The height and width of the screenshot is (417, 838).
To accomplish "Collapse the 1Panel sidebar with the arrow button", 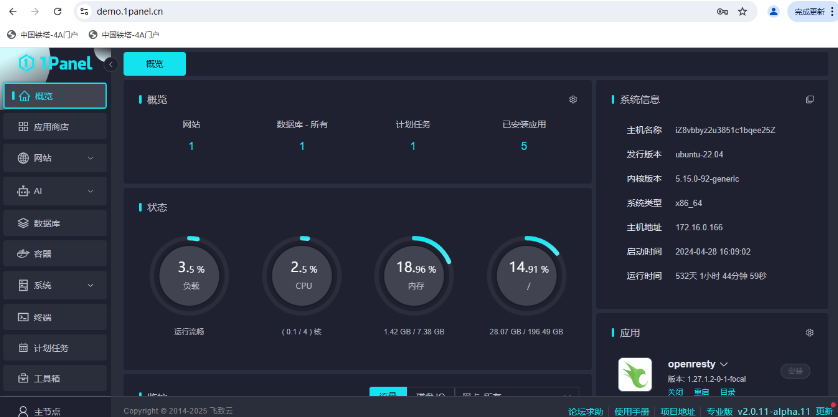I will click(111, 65).
